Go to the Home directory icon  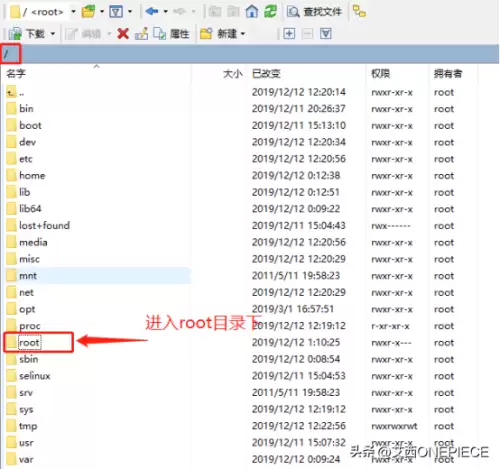pyautogui.click(x=252, y=12)
